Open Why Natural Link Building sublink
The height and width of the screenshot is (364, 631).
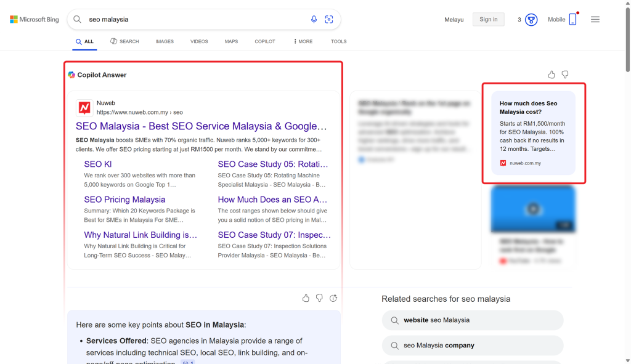(140, 235)
